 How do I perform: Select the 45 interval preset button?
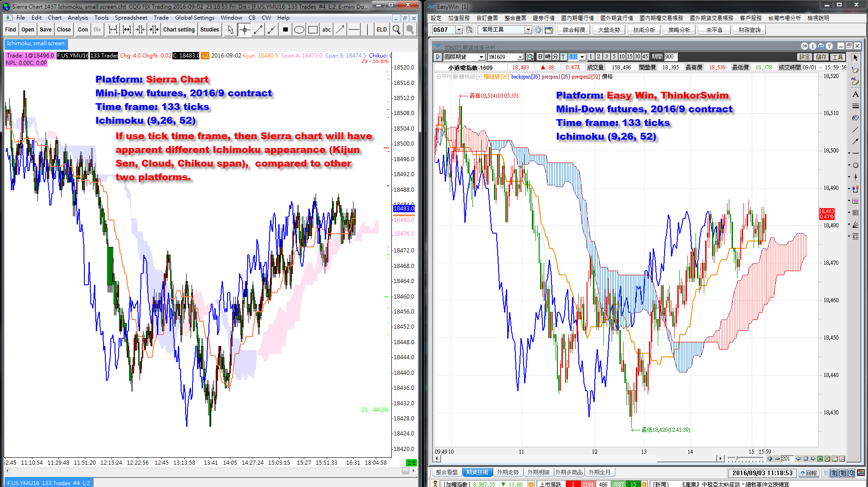645,57
